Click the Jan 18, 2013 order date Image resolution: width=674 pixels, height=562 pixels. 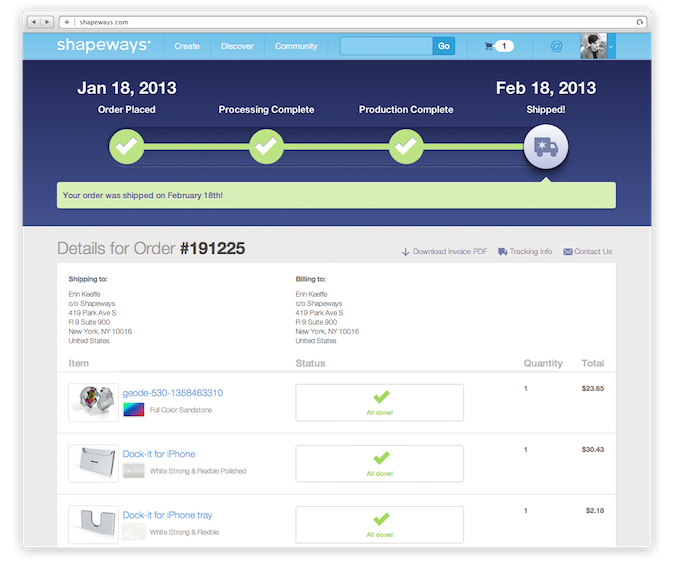[127, 88]
